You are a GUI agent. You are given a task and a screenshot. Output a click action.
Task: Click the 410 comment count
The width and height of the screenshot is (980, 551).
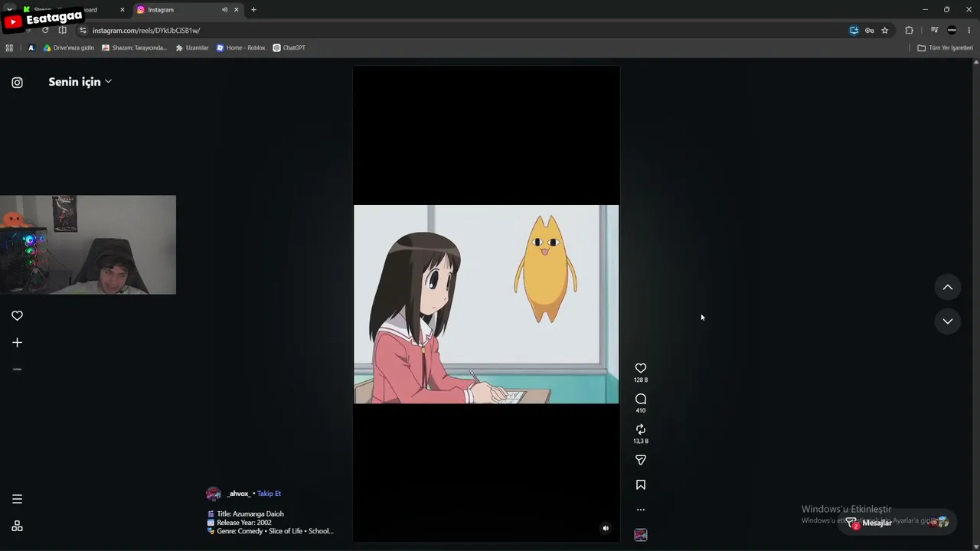point(641,411)
